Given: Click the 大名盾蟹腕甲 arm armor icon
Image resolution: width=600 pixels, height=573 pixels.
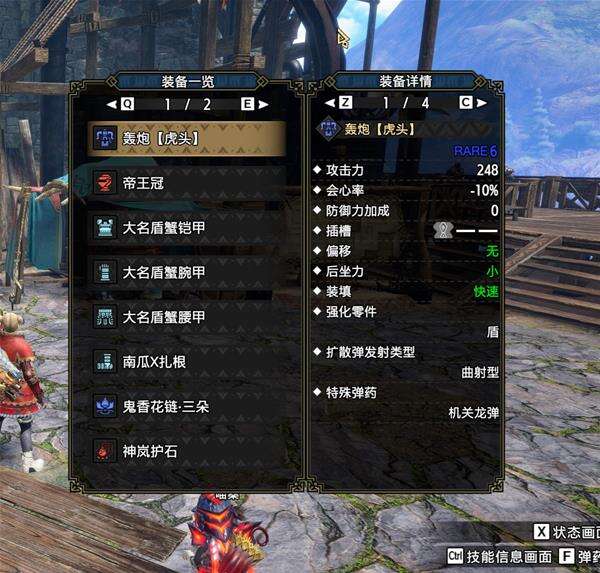Looking at the screenshot, I should pyautogui.click(x=105, y=272).
